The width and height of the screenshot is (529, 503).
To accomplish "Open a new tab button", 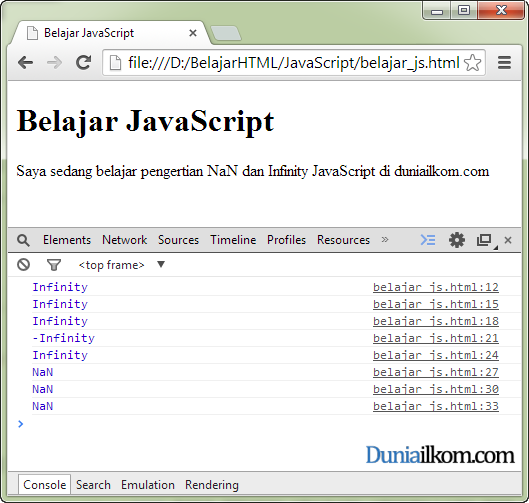I will point(226,33).
